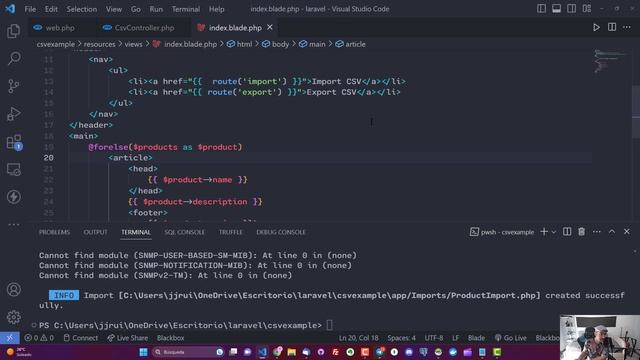Run the file with the play icon

[596, 27]
